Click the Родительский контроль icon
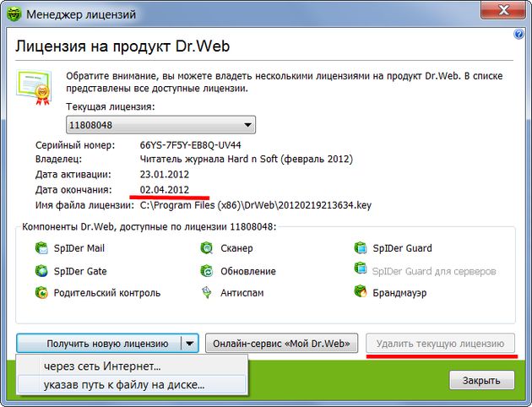This screenshot has width=532, height=407. click(41, 293)
